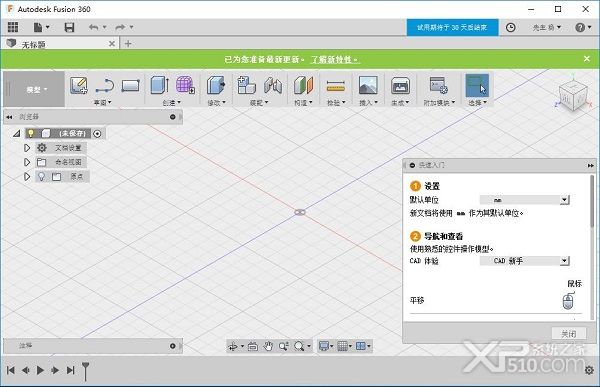Activate the Zoom window tool
600x387 pixels.
284,346
